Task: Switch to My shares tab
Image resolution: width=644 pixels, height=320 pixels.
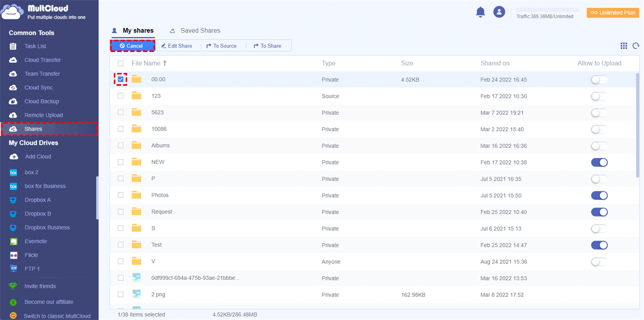Action: tap(133, 31)
